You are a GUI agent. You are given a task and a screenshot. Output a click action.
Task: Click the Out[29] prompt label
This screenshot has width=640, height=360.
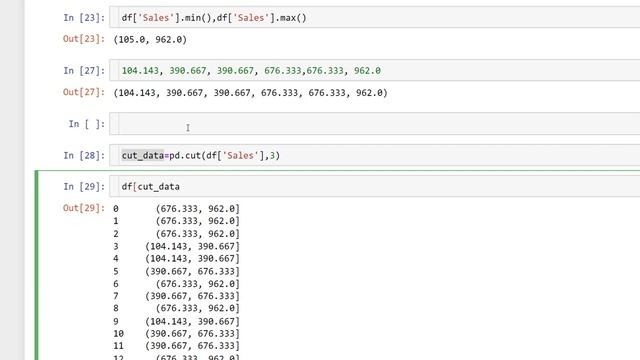[84, 208]
